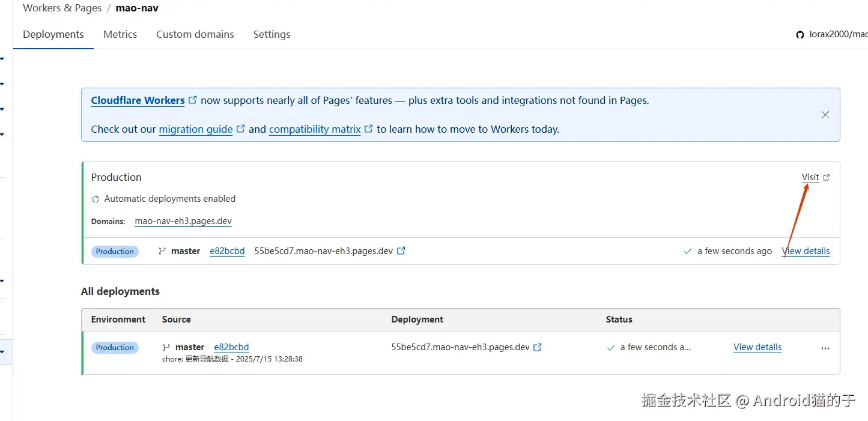Go to the Settings tab
This screenshot has height=421, width=868.
272,34
